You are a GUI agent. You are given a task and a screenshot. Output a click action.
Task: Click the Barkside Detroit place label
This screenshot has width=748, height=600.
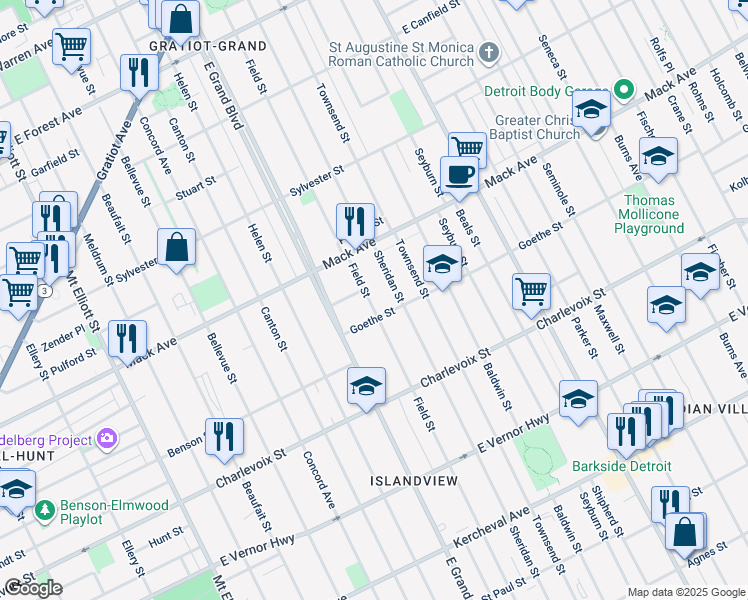(622, 466)
